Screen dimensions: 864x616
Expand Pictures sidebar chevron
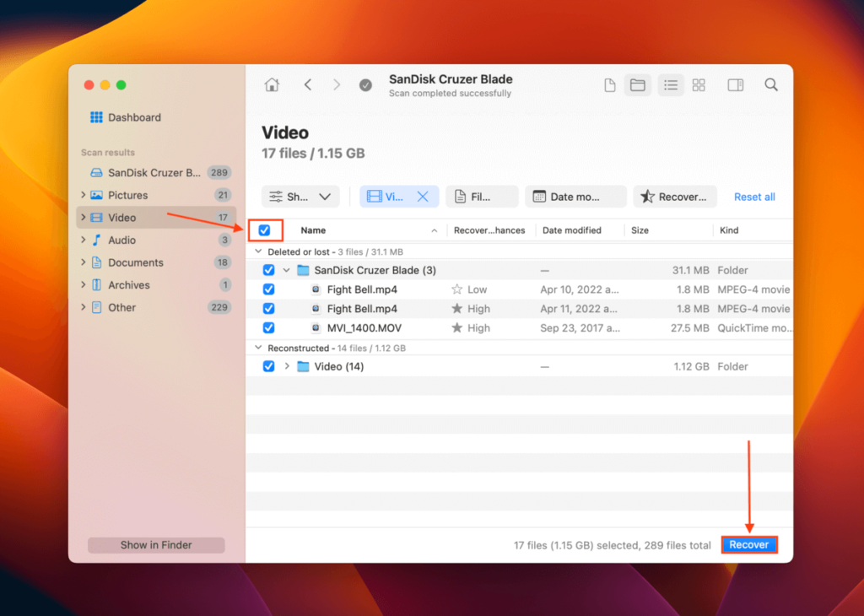pos(84,195)
